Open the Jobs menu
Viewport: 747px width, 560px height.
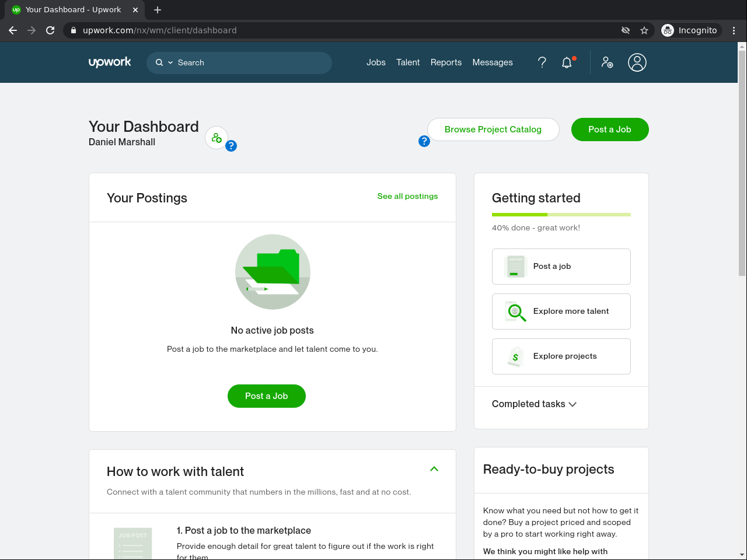click(x=376, y=62)
